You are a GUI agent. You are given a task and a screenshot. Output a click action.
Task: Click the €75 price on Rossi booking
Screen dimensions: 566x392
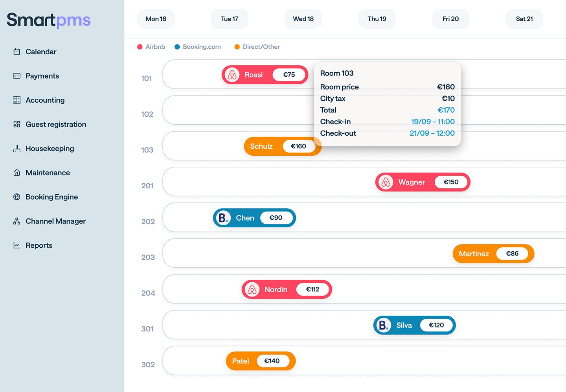289,75
